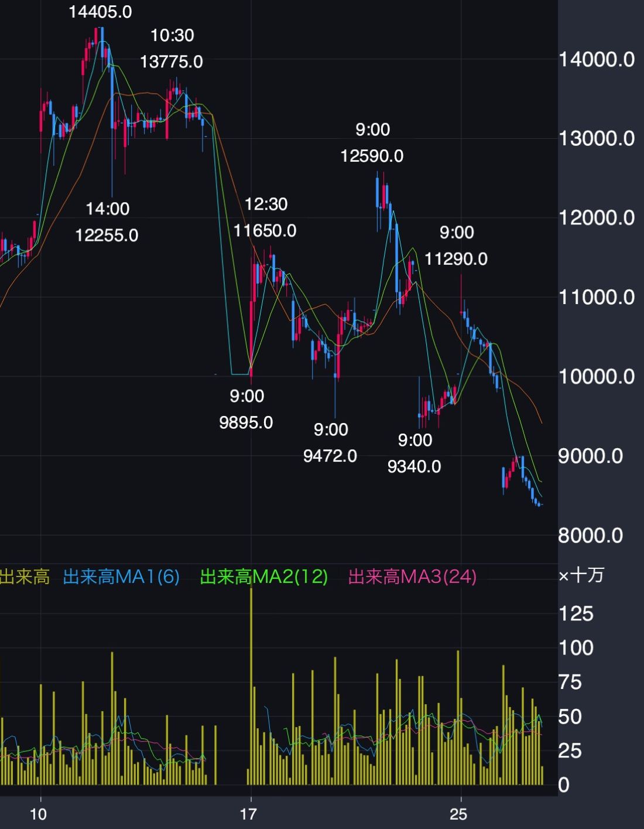Click date 10 on the time axis
Viewport: 644px width, 829px height.
pyautogui.click(x=38, y=814)
